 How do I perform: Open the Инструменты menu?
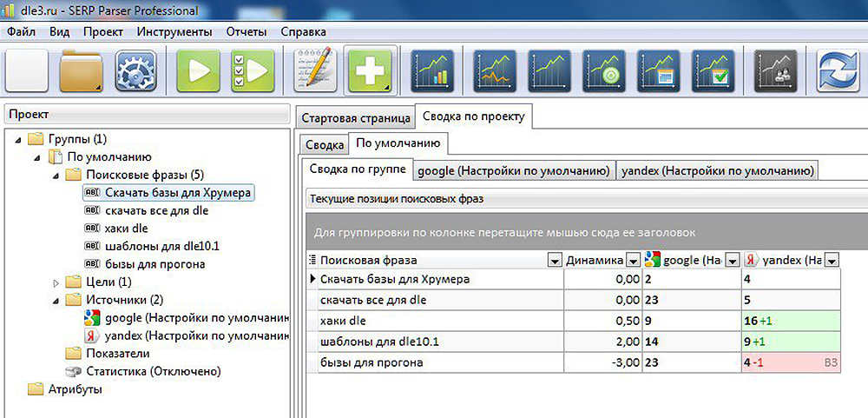tap(174, 31)
